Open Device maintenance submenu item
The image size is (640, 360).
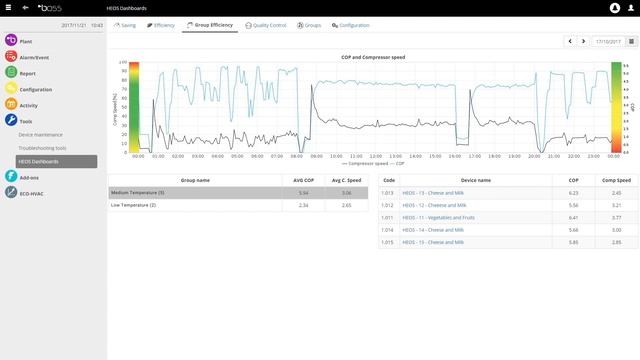click(40, 135)
